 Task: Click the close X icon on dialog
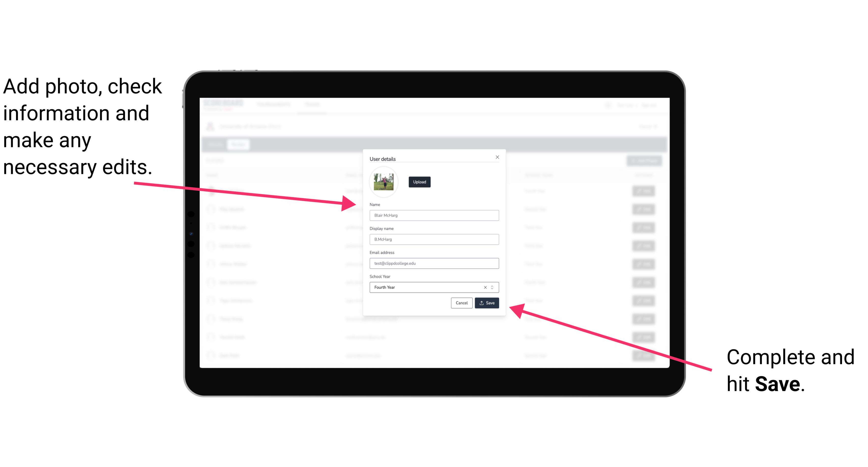(x=498, y=157)
